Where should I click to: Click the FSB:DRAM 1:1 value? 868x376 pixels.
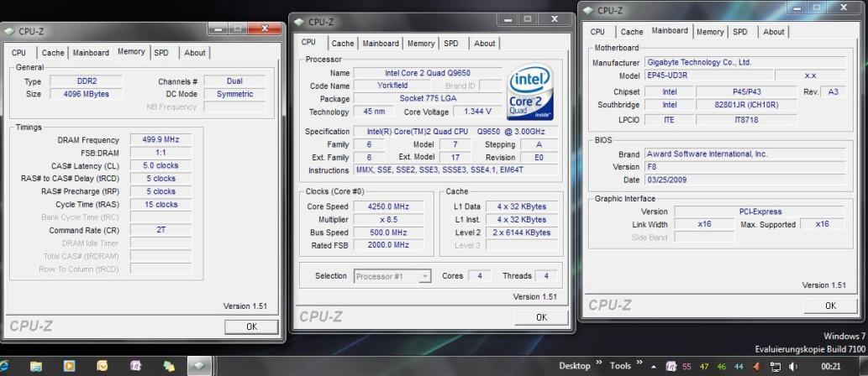pyautogui.click(x=161, y=153)
